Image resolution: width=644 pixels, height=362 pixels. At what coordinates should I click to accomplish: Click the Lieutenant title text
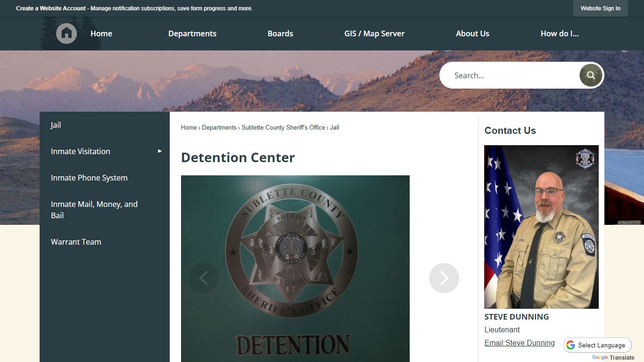502,329
